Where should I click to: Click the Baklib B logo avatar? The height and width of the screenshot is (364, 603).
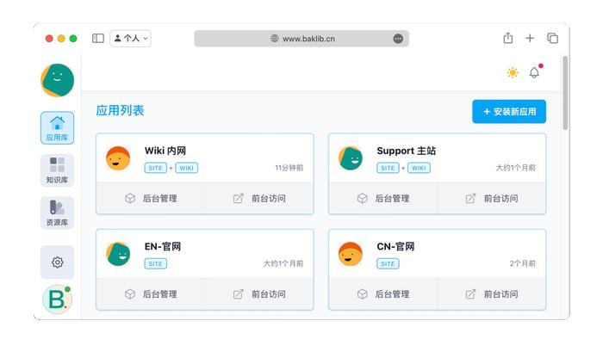[x=58, y=299]
